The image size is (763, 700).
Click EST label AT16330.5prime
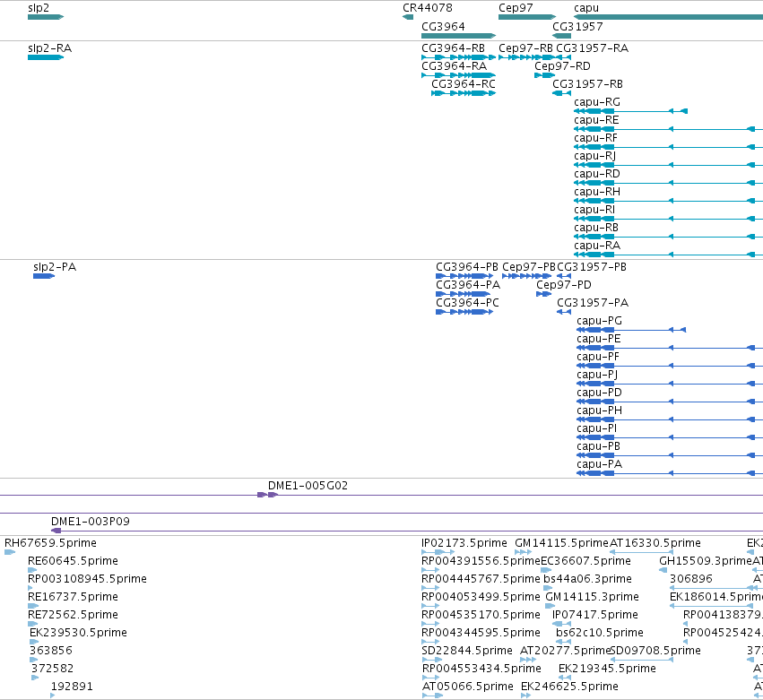(655, 543)
